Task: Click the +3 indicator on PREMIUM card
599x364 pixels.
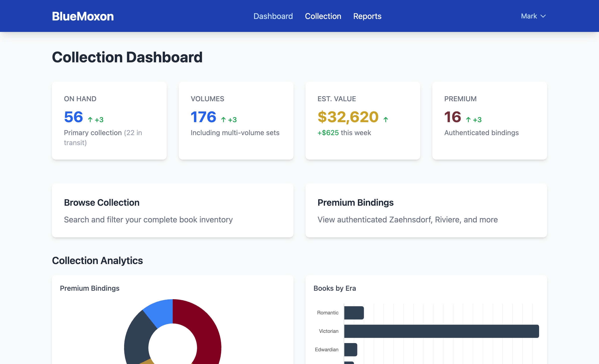Action: (477, 120)
